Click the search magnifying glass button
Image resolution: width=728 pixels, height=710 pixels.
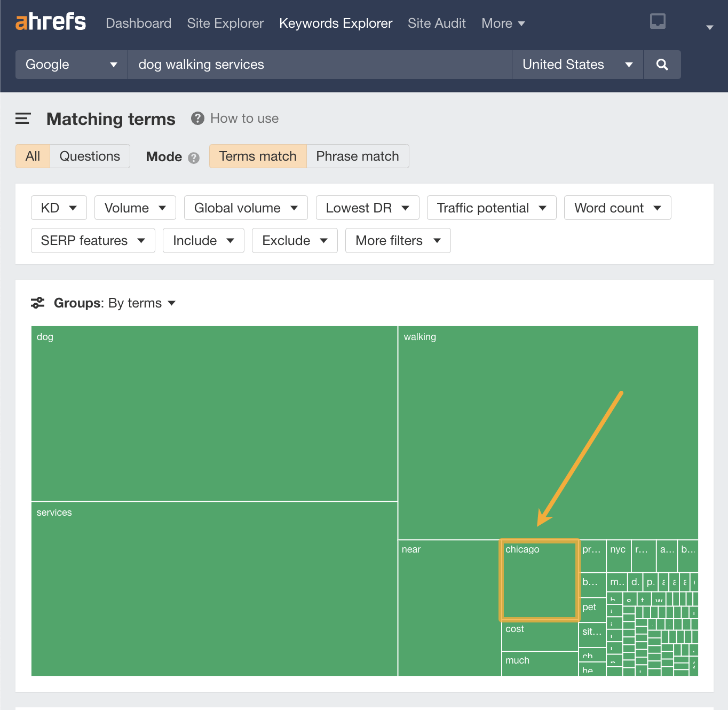point(662,64)
